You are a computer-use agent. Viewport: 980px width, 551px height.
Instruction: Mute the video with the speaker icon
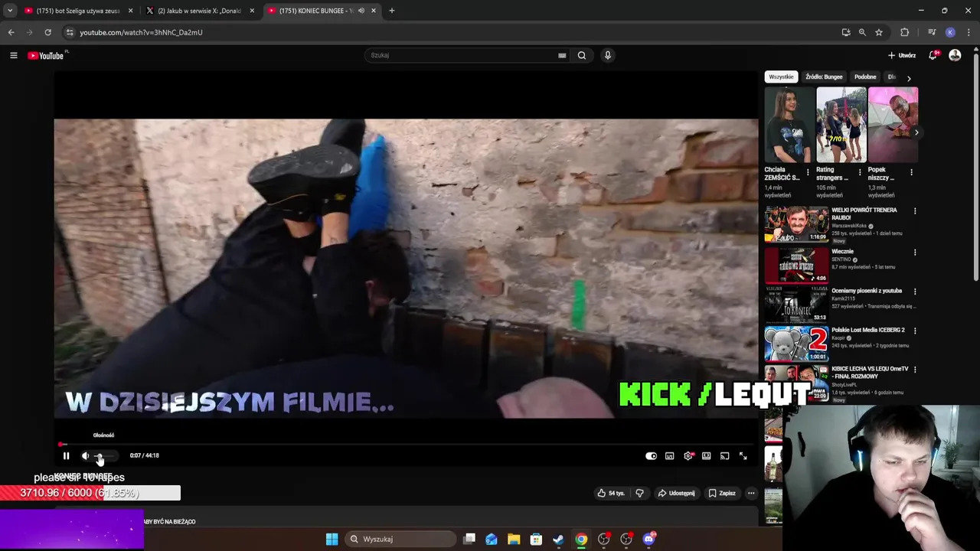85,456
